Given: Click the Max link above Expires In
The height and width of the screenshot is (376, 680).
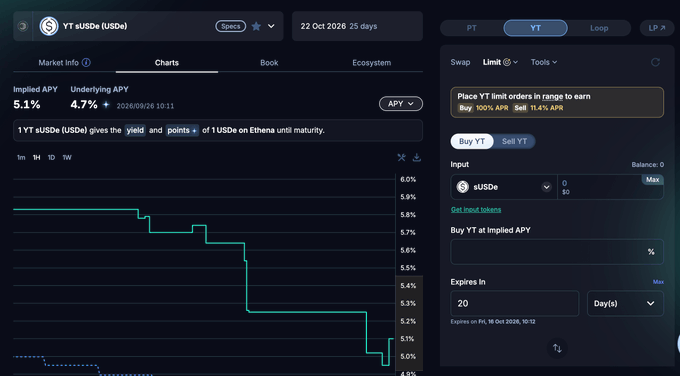Looking at the screenshot, I should [658, 282].
